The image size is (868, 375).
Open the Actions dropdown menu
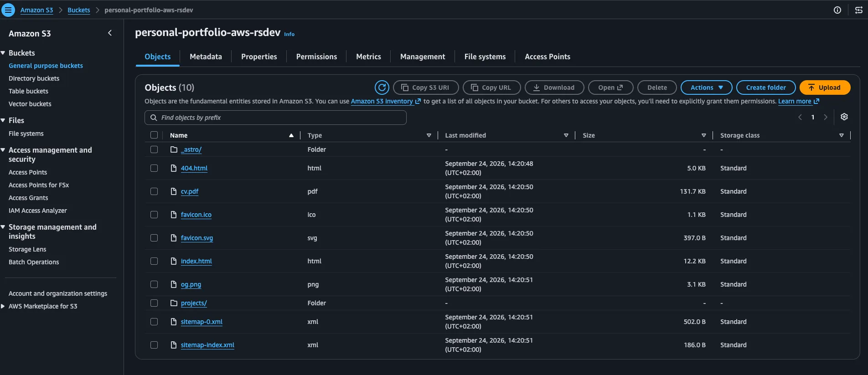(706, 87)
